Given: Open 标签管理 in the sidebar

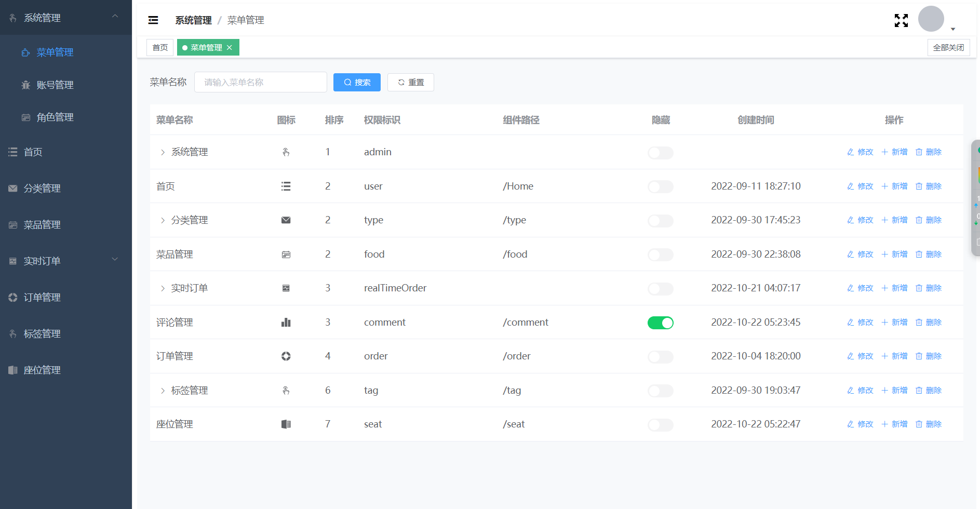Looking at the screenshot, I should 66,333.
